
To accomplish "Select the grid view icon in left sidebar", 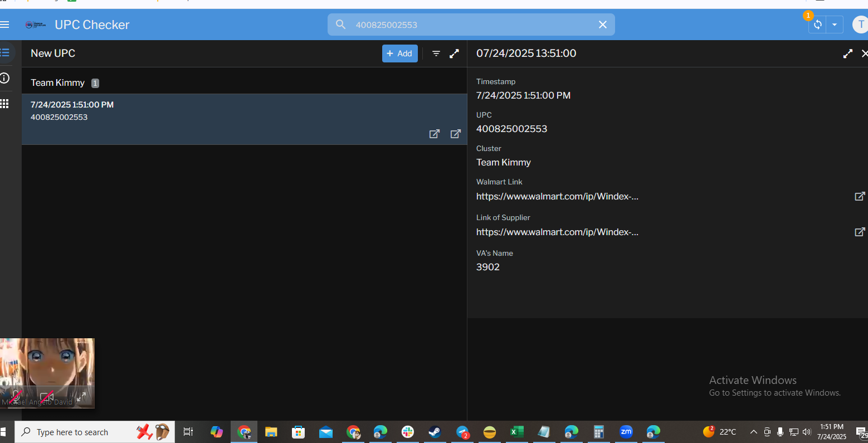I will (x=5, y=104).
